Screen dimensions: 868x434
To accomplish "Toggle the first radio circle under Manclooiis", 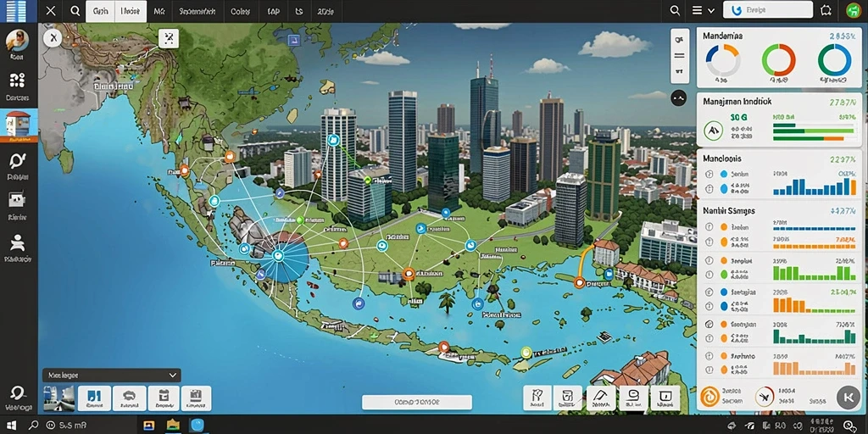I will 709,174.
